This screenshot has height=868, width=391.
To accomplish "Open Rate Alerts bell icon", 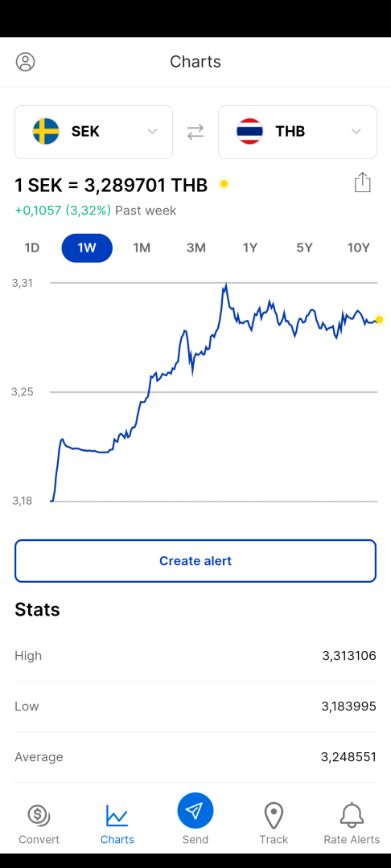I will tap(352, 815).
